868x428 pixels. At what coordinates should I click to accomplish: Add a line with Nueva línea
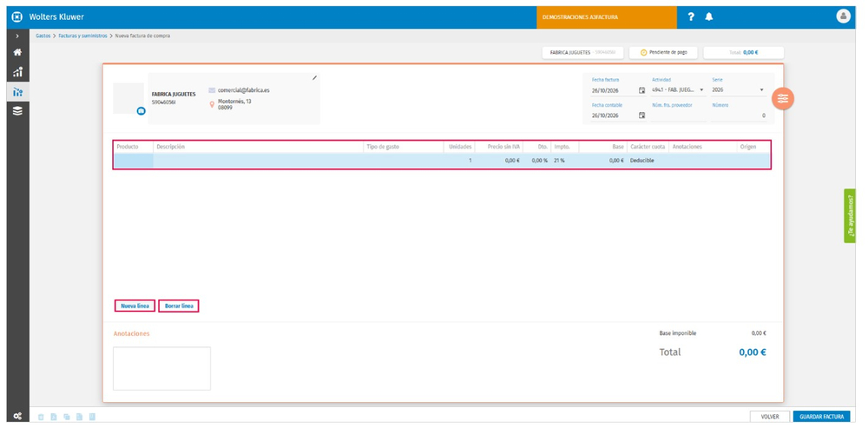tap(135, 306)
